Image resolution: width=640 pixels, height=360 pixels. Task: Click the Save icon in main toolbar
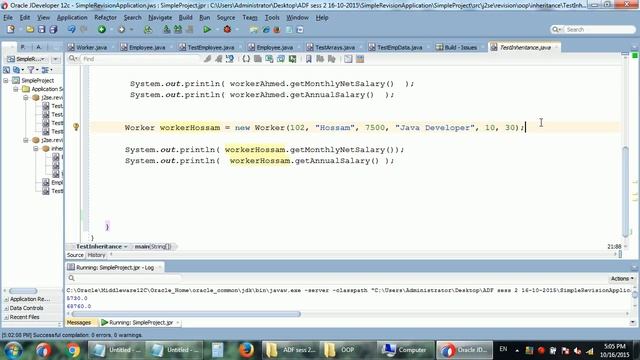41,29
